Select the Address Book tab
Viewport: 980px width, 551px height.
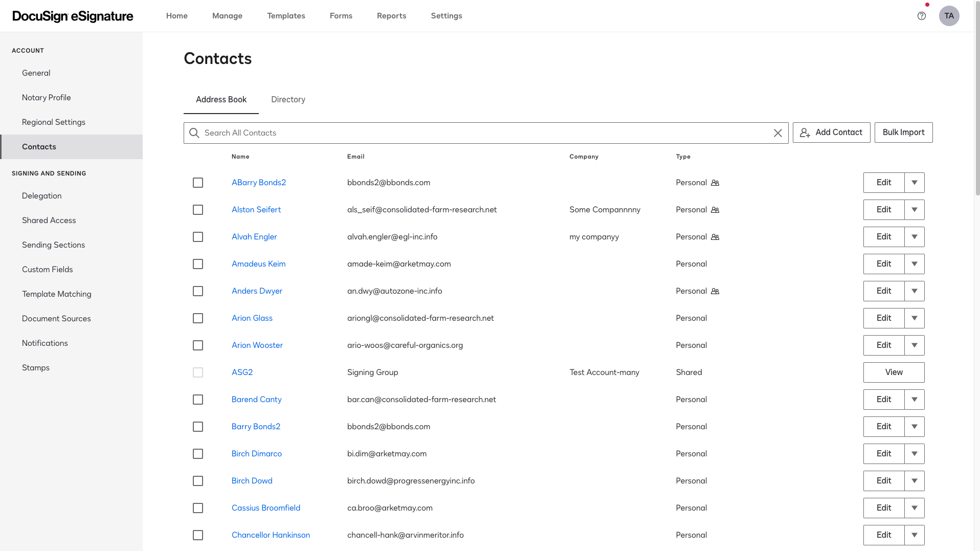221,100
